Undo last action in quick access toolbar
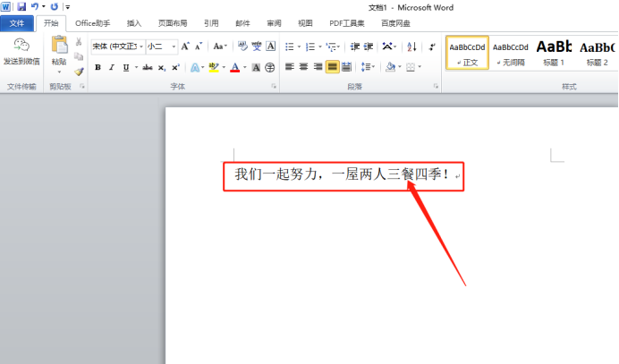Viewport: 619px width, 364px height. pos(35,7)
